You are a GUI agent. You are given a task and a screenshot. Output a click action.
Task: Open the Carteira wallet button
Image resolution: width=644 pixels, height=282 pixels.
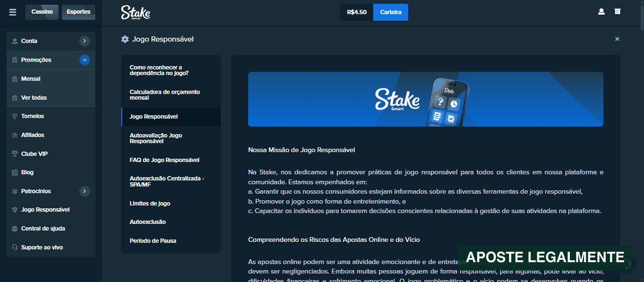coord(391,12)
